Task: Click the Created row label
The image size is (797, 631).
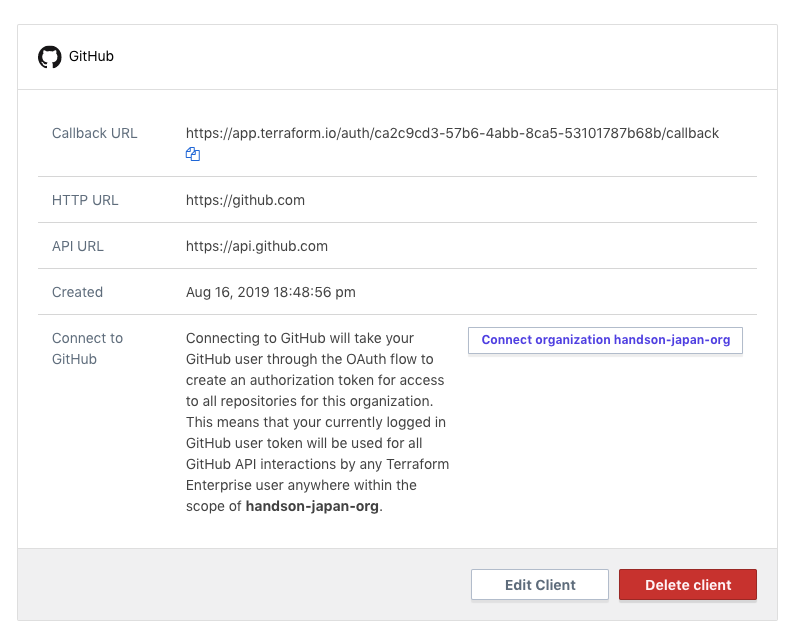Action: tap(77, 292)
